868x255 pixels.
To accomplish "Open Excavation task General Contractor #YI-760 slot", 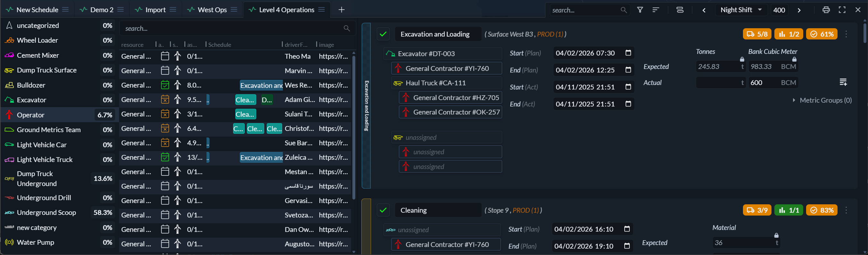I will pos(446,68).
